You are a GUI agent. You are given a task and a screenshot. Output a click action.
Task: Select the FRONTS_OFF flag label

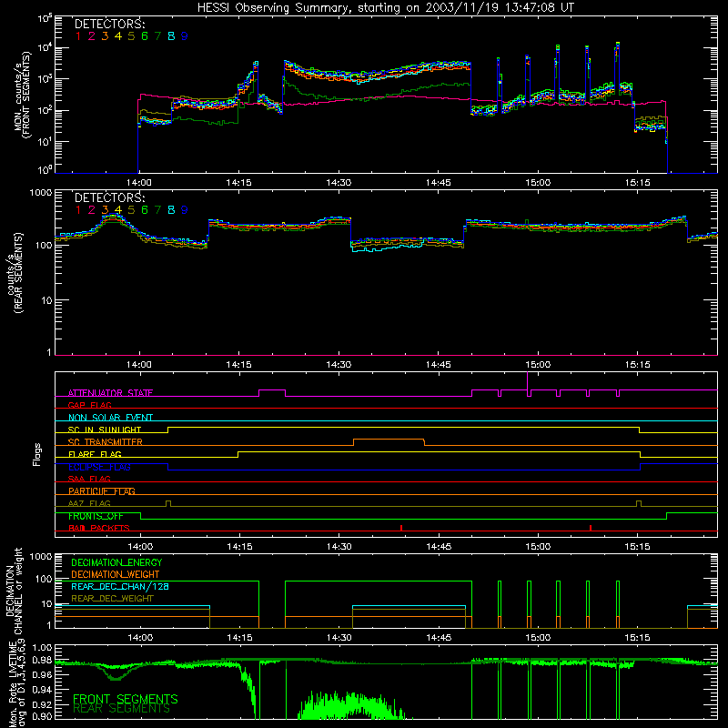(x=96, y=516)
